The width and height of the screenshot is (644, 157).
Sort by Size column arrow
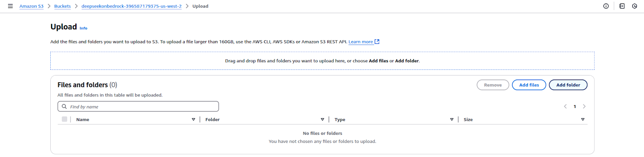pyautogui.click(x=583, y=119)
